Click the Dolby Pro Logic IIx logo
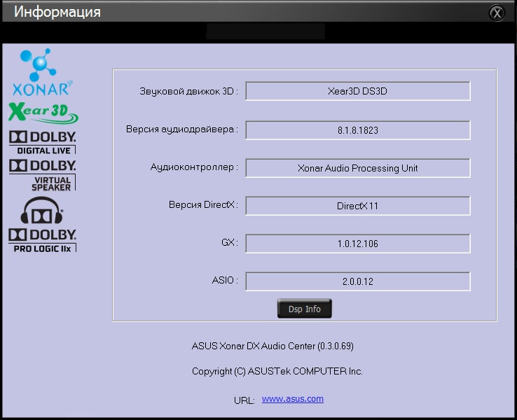Viewport: 517px width, 420px height. pos(43,240)
